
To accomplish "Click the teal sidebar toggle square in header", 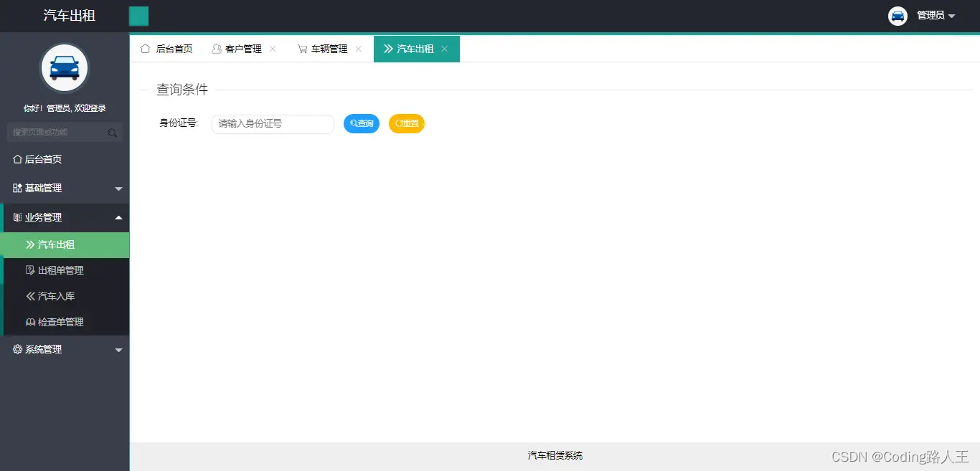I will 138,16.
